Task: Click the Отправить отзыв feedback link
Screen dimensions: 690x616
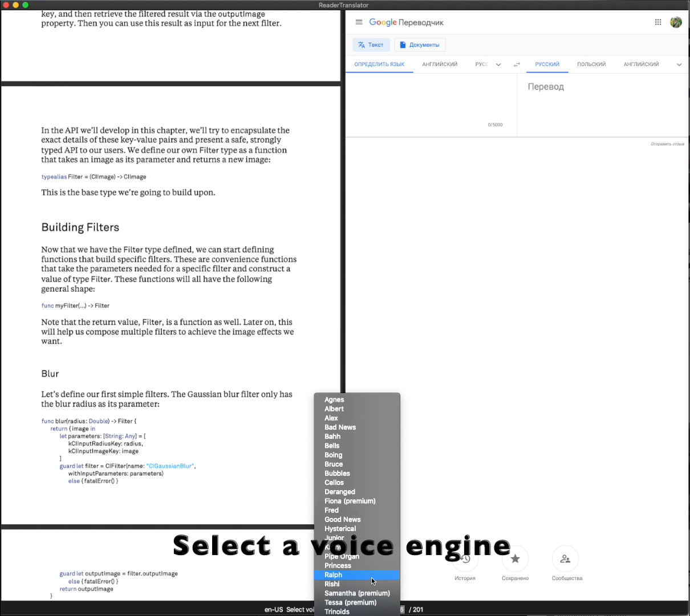Action: (667, 144)
